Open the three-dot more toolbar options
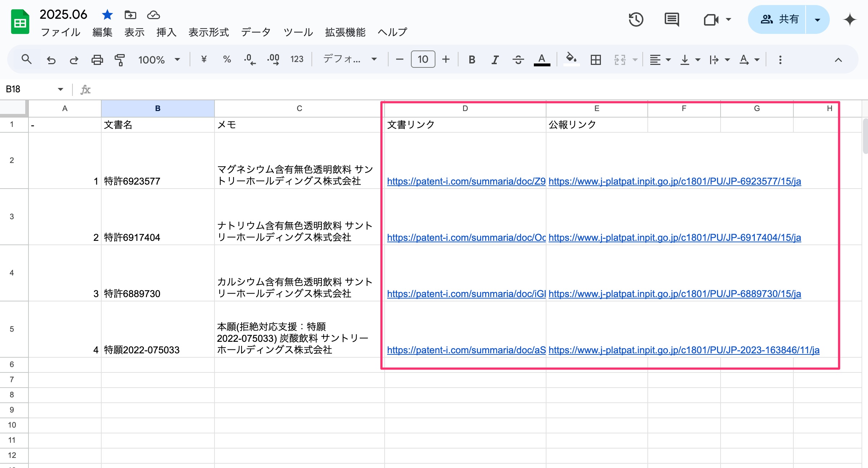 click(x=780, y=59)
